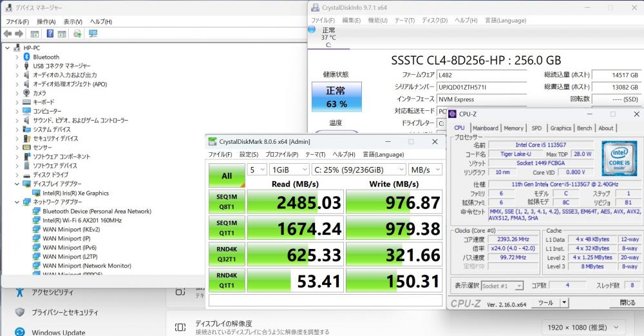
Task: Click the privacy shield icon in Settings
Action: click(19, 312)
